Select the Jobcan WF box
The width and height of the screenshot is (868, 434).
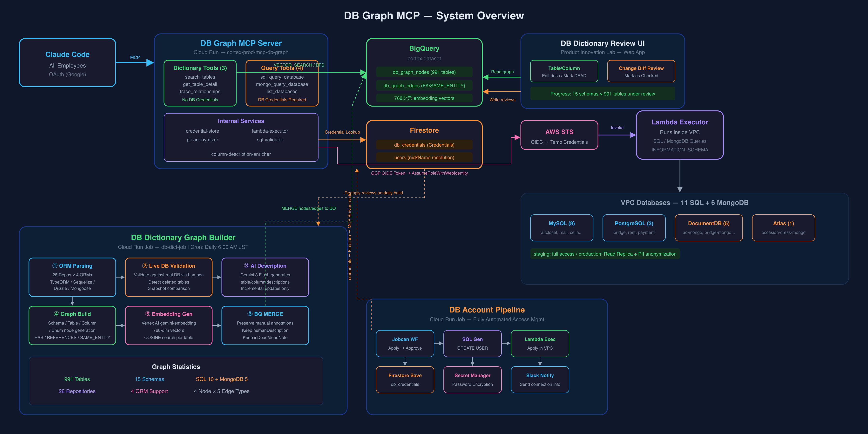click(x=405, y=343)
